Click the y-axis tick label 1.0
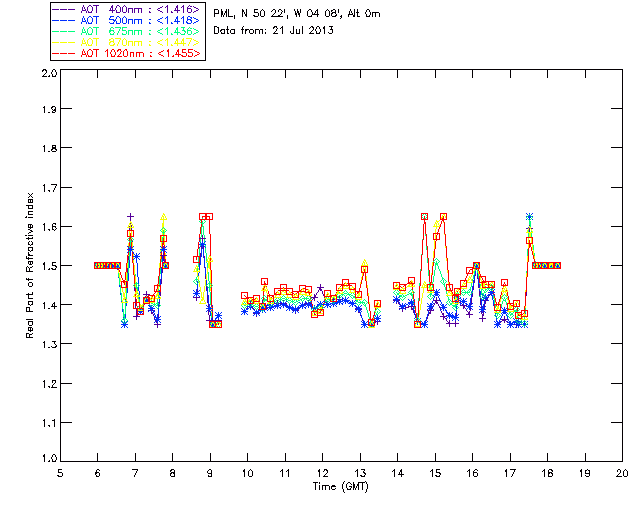This screenshot has width=640, height=512. (49, 458)
